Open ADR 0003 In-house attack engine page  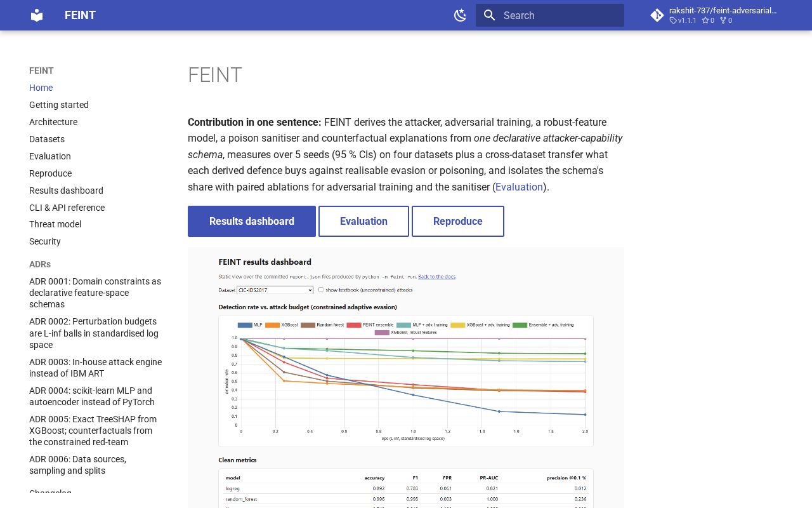(x=95, y=368)
